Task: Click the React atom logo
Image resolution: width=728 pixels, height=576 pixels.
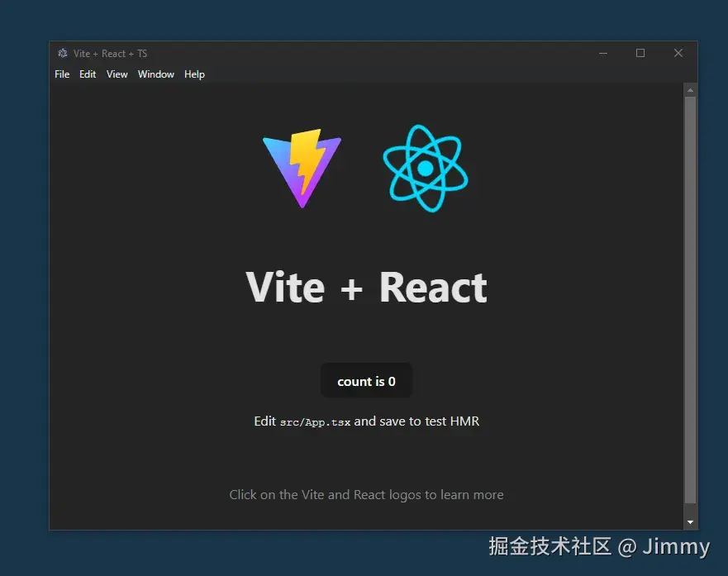Action: coord(426,169)
